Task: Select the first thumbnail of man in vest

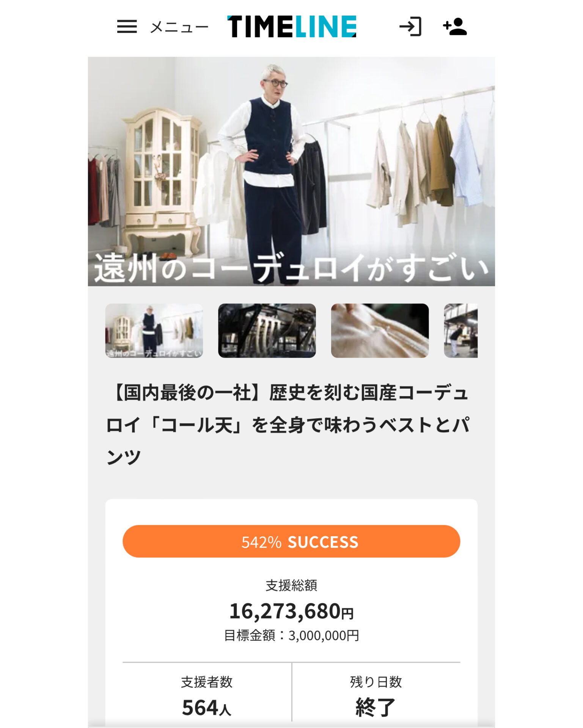Action: point(154,331)
